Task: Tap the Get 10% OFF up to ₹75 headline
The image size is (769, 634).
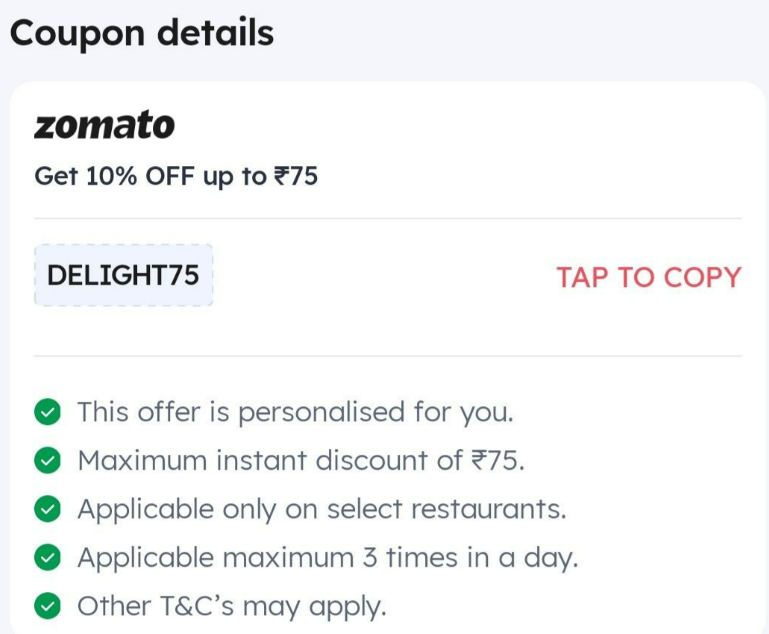Action: click(x=176, y=176)
